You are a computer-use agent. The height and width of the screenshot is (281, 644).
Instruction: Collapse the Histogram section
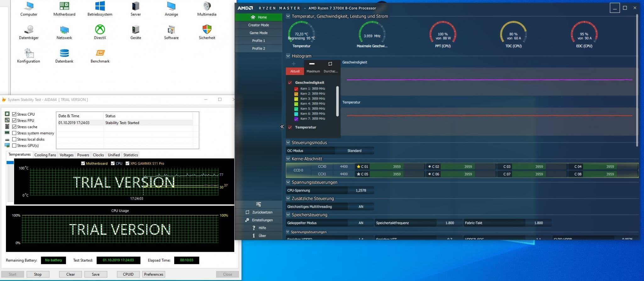coord(288,56)
